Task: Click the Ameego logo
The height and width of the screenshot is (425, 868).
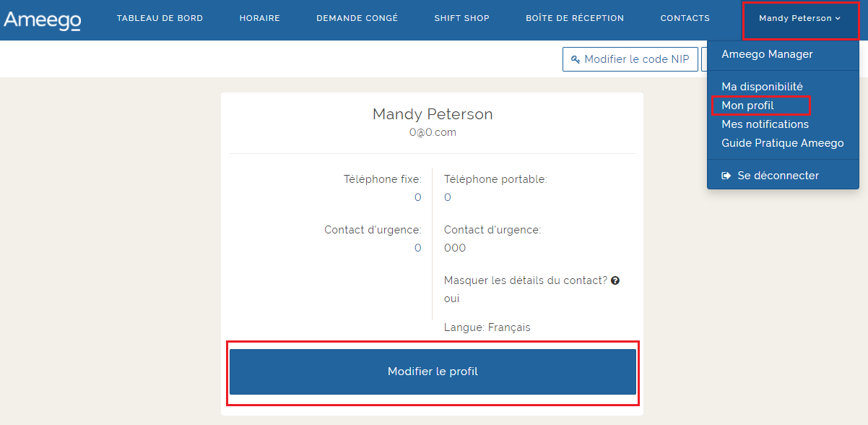Action: click(x=42, y=19)
